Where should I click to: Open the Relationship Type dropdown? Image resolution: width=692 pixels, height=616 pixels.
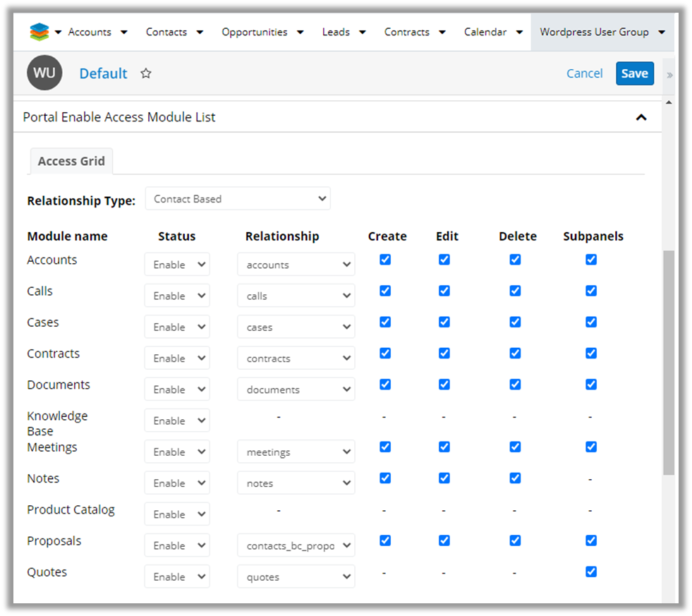238,199
